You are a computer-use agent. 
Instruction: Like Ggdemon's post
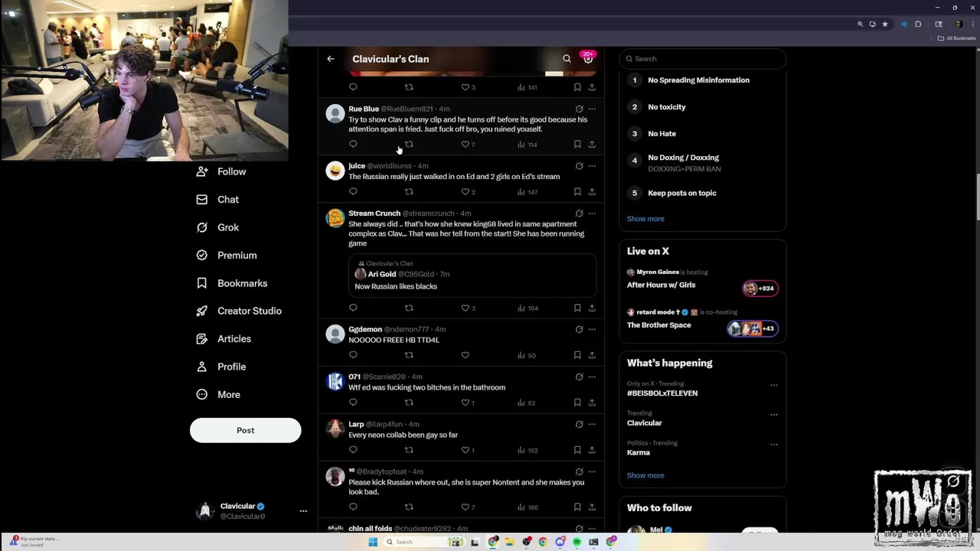point(465,355)
